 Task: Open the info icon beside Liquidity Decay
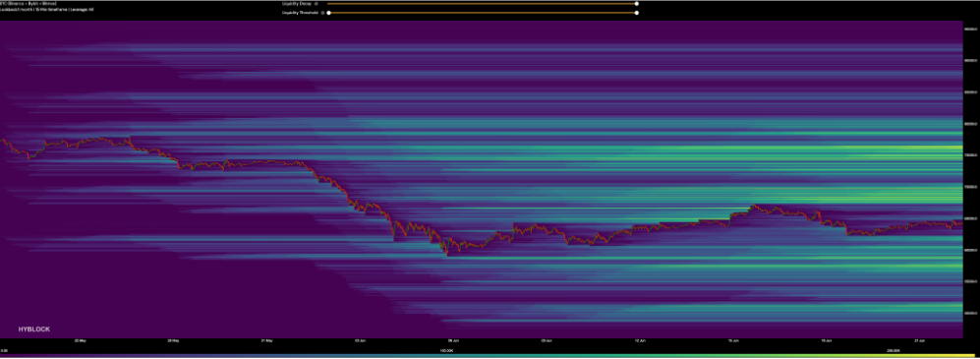tap(317, 3)
